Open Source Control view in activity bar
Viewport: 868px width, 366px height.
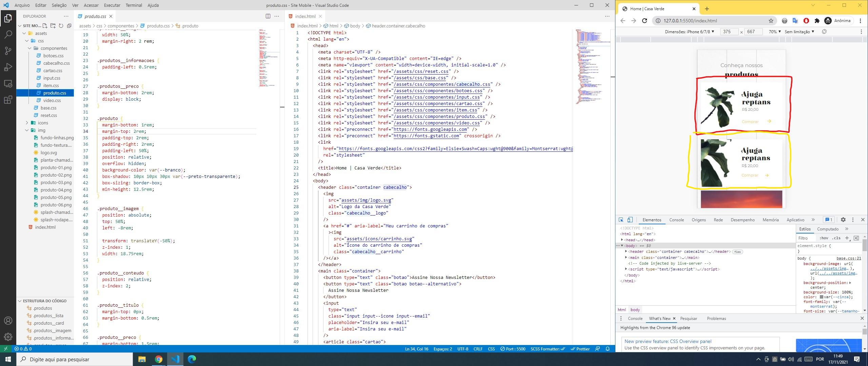(8, 50)
